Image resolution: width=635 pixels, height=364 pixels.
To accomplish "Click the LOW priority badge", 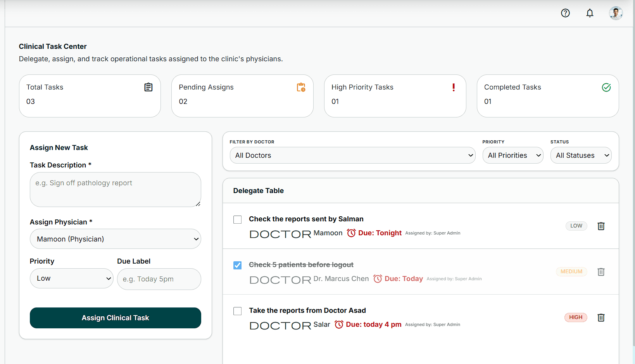I will click(576, 226).
